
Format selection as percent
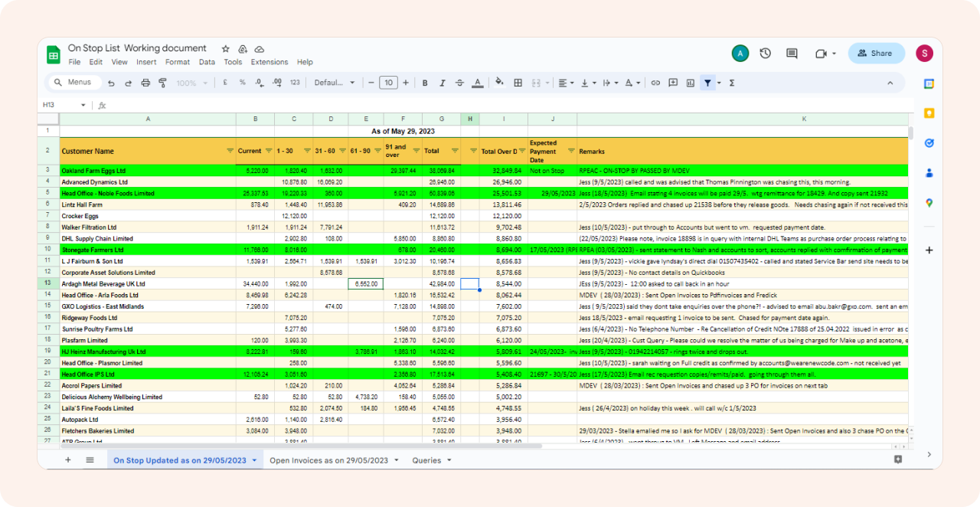242,83
